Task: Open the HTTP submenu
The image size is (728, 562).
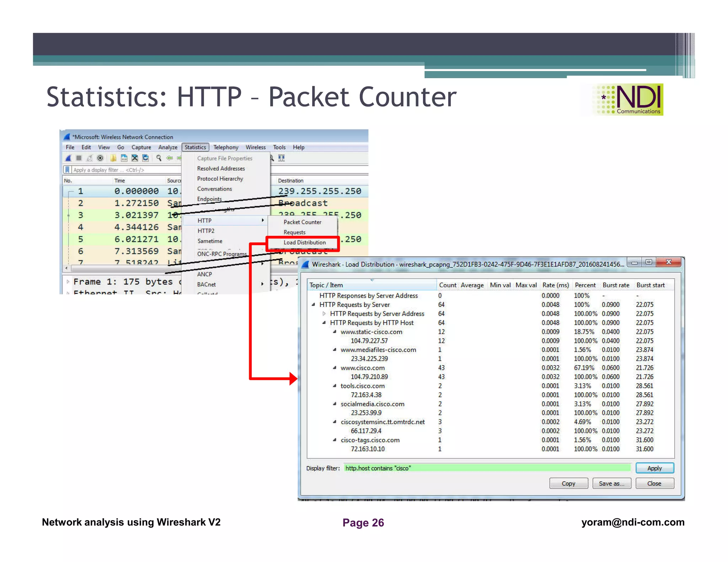Action: [225, 221]
